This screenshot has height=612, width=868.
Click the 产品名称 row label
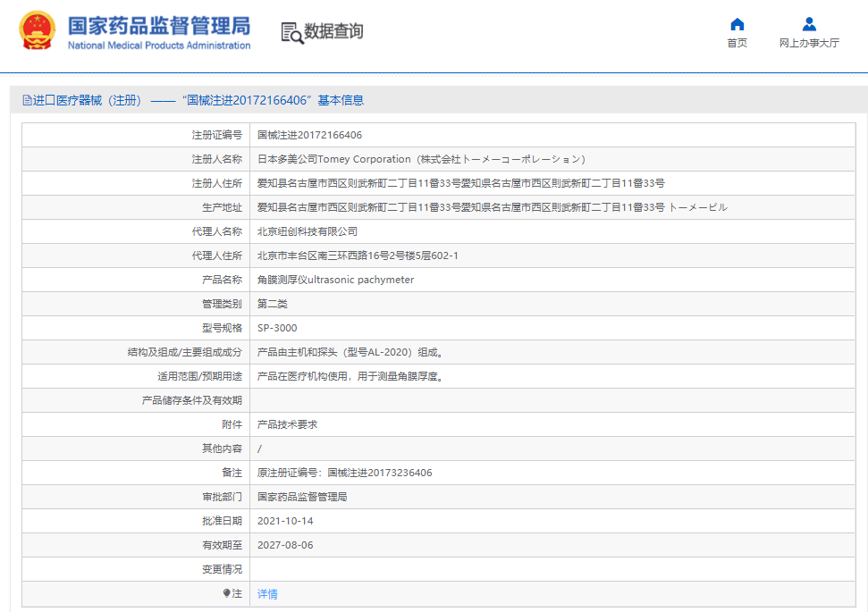(x=222, y=280)
